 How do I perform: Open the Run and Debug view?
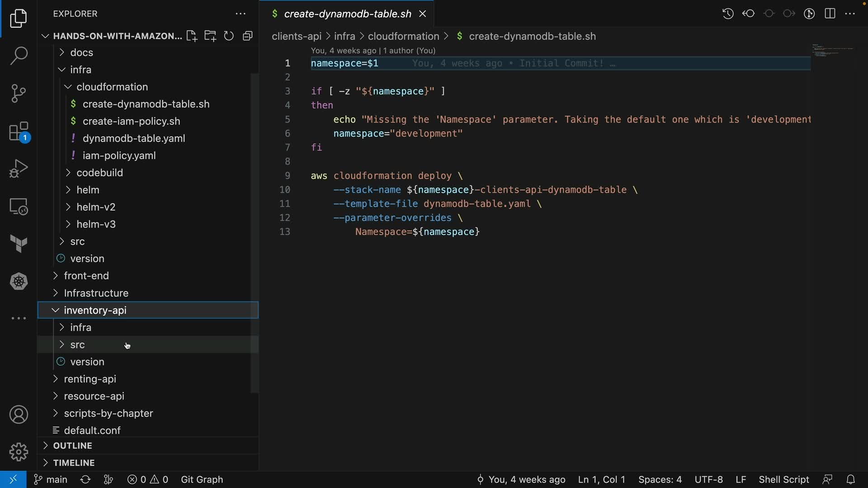(x=19, y=169)
